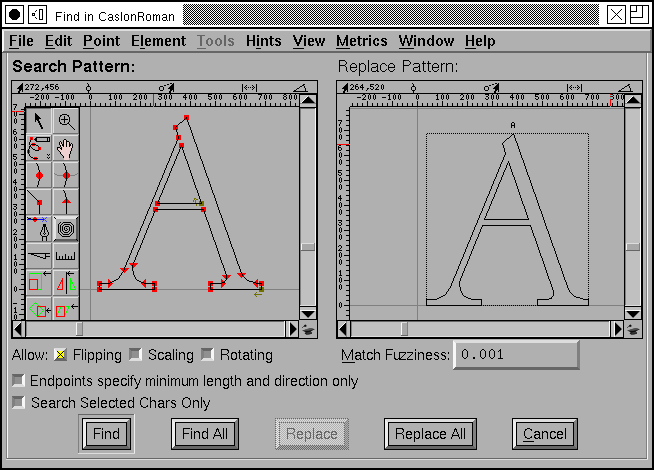Select the spiral tool
This screenshot has width=654, height=470.
(x=66, y=230)
